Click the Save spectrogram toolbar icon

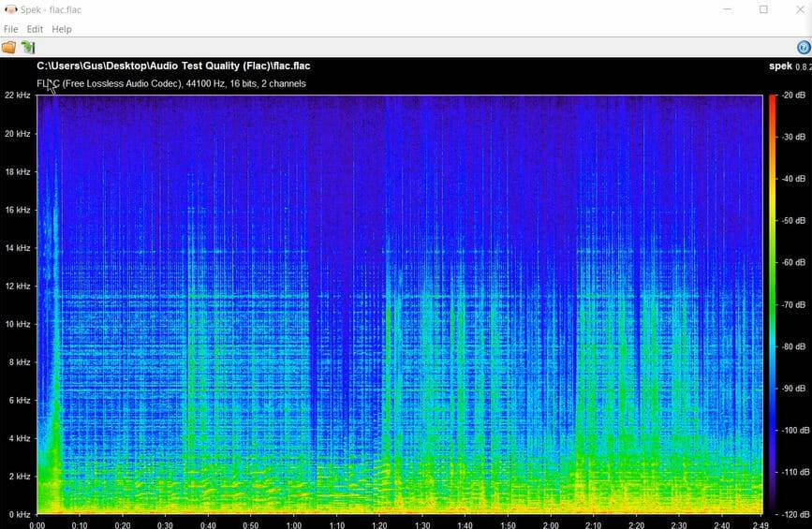tap(28, 48)
